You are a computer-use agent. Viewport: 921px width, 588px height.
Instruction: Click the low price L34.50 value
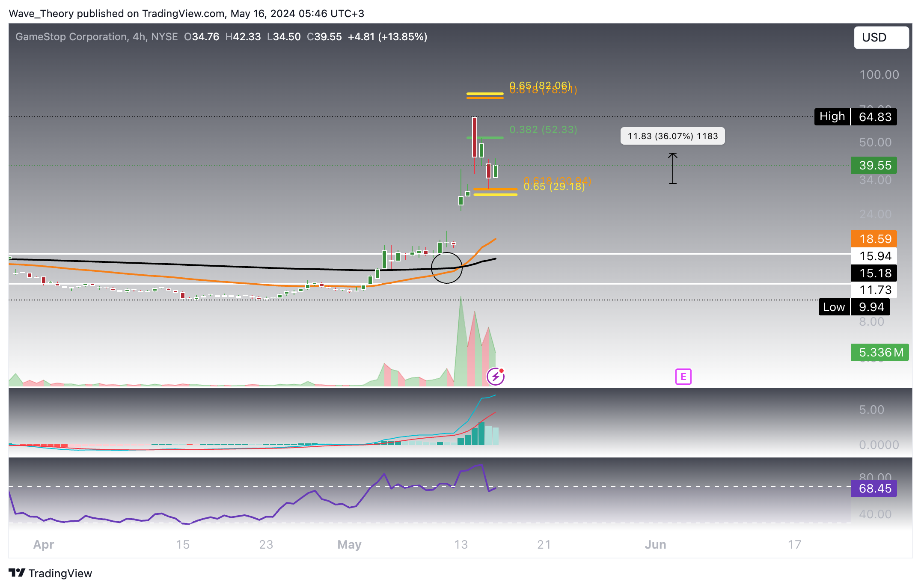(x=284, y=37)
